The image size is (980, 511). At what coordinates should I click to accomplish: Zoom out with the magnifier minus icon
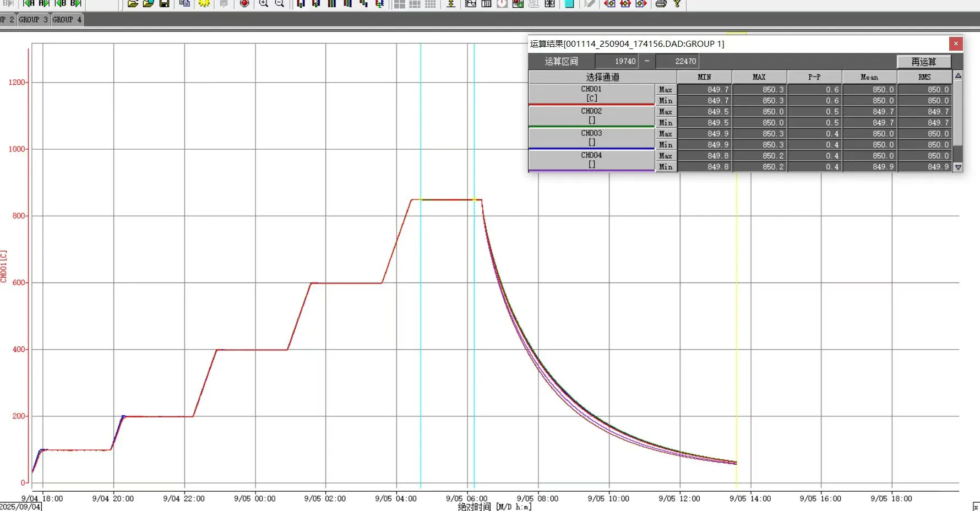tap(280, 3)
